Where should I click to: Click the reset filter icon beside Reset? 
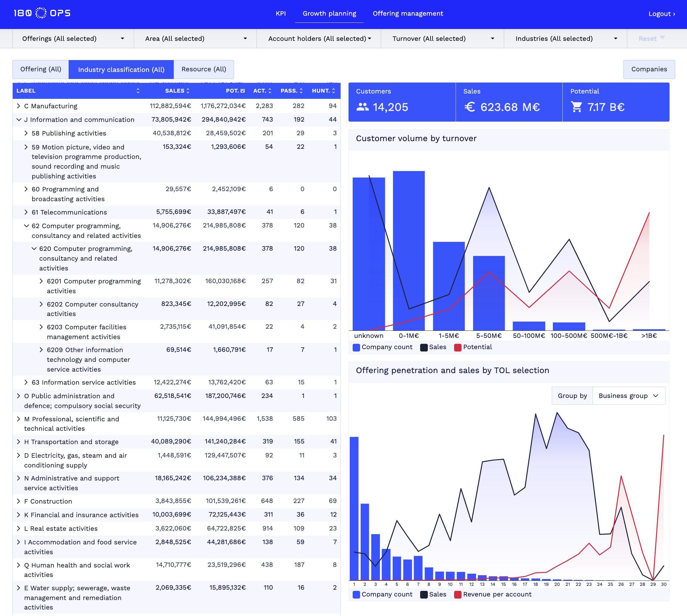(x=662, y=38)
